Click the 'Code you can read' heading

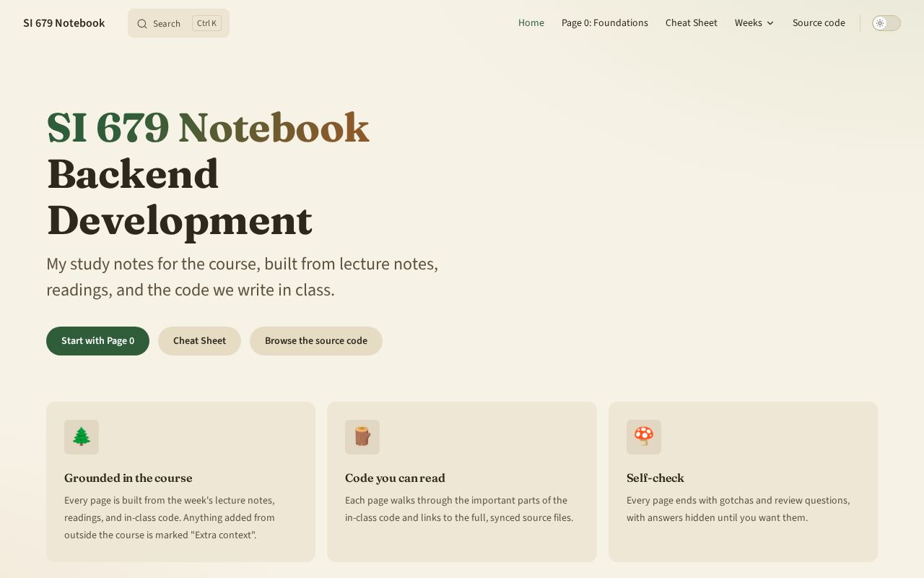pos(395,478)
